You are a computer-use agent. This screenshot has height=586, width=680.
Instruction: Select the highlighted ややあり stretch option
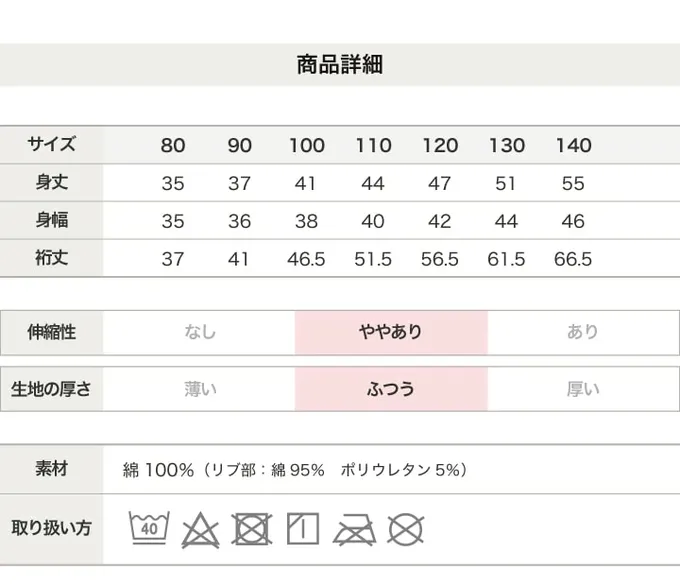coord(391,333)
